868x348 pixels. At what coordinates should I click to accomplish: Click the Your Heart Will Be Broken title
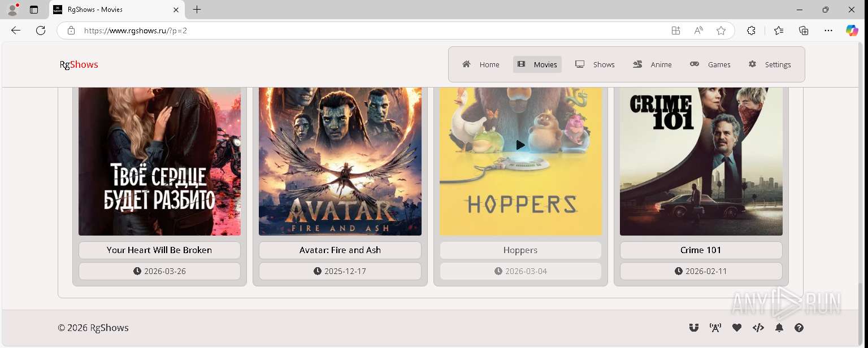tap(159, 250)
